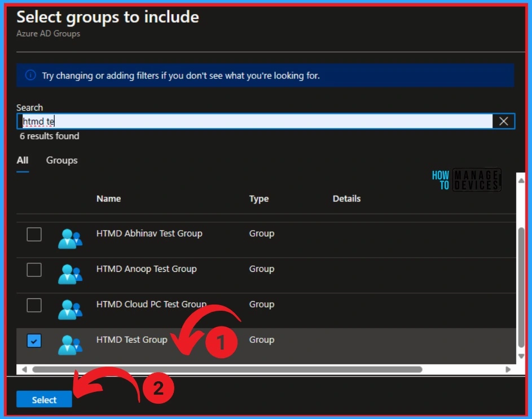Screen dimensions: 532x419
Task: Click the horizontal scrollbar thumb
Action: [x=227, y=369]
